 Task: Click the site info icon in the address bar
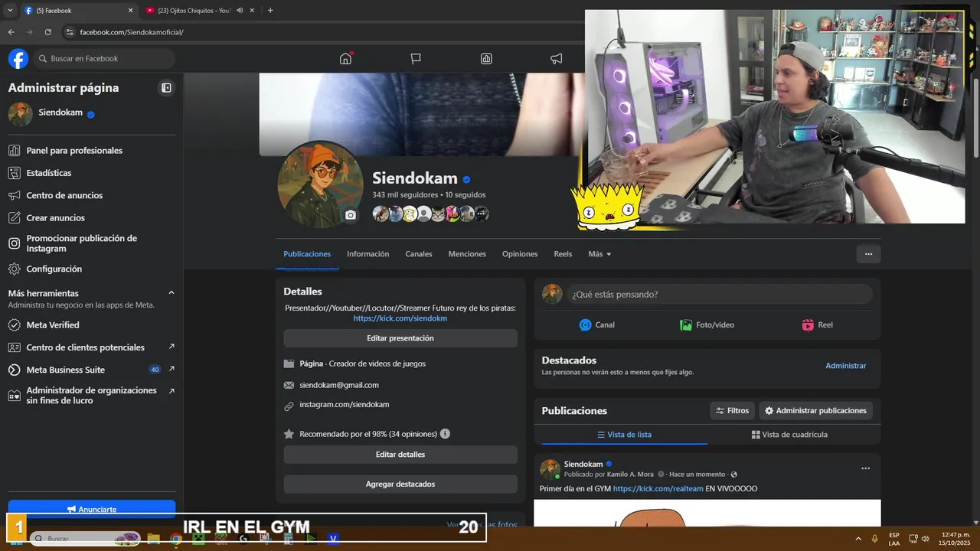pyautogui.click(x=69, y=32)
